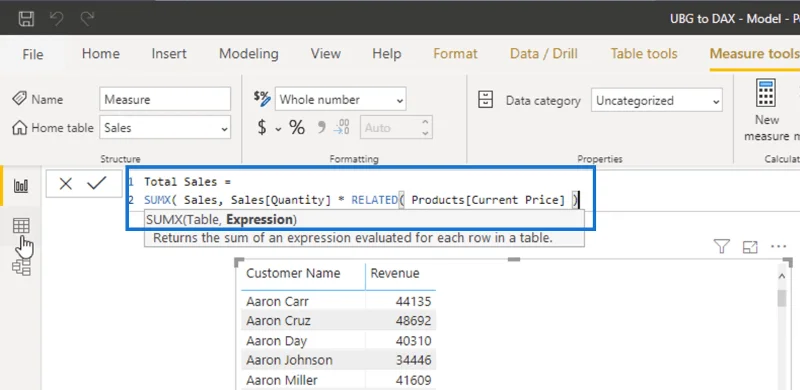The height and width of the screenshot is (390, 800).
Task: Open Data view table icon in sidebar
Action: pyautogui.click(x=21, y=226)
